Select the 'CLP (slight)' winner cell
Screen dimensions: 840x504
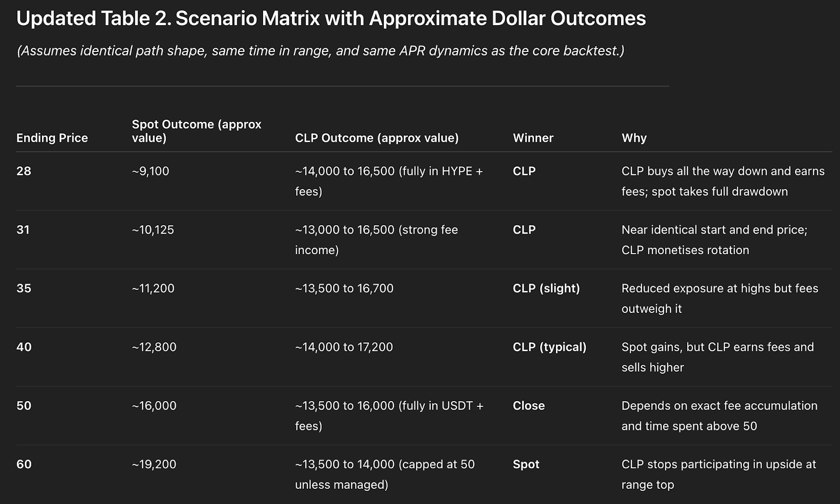(546, 289)
